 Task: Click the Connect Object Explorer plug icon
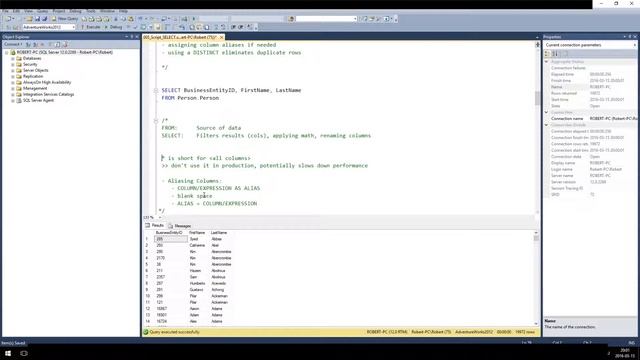click(28, 44)
